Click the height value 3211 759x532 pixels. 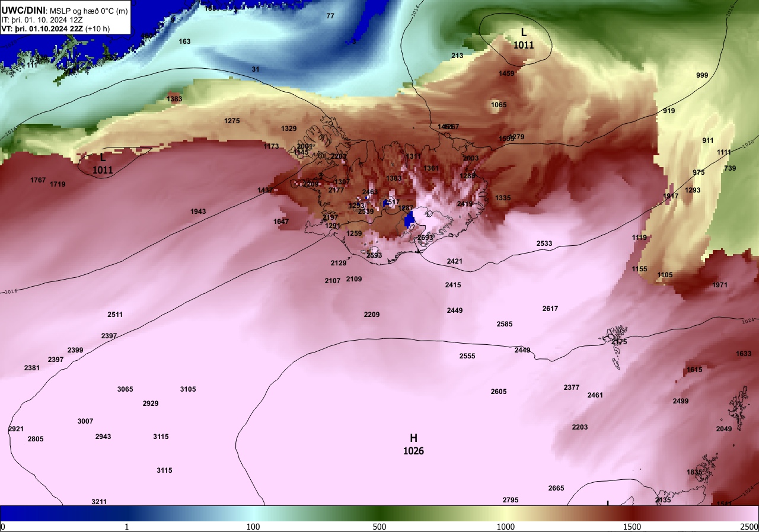99,502
